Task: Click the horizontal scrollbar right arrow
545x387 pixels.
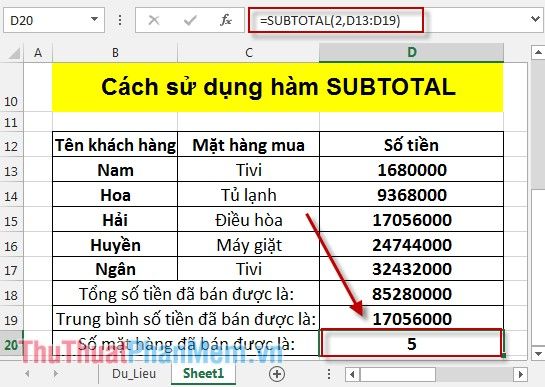Action: 520,374
